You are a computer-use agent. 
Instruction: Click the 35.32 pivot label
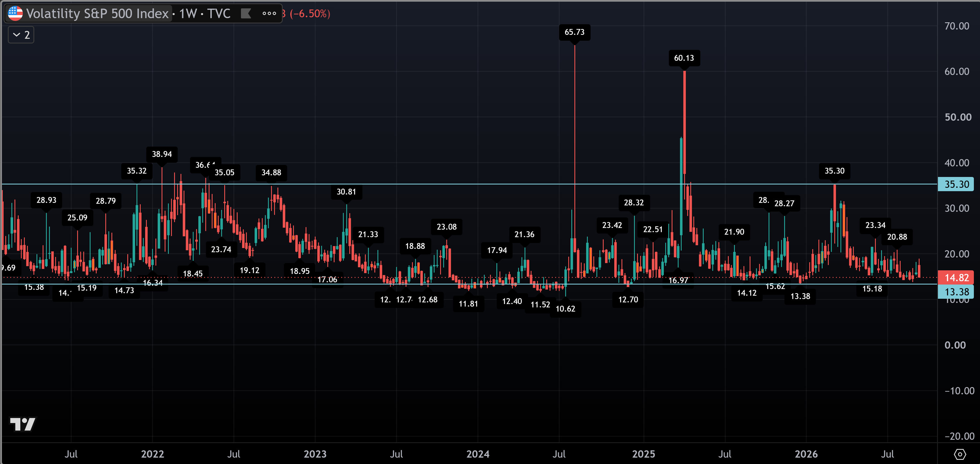point(136,171)
